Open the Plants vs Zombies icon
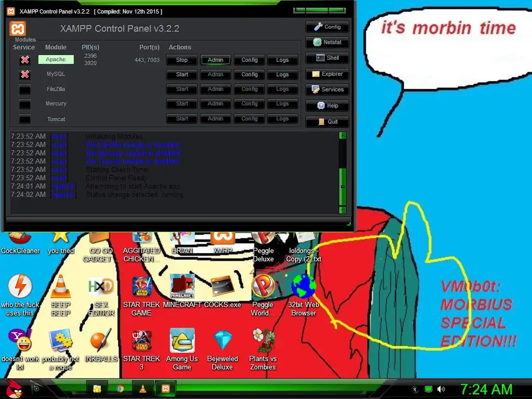 (263, 350)
